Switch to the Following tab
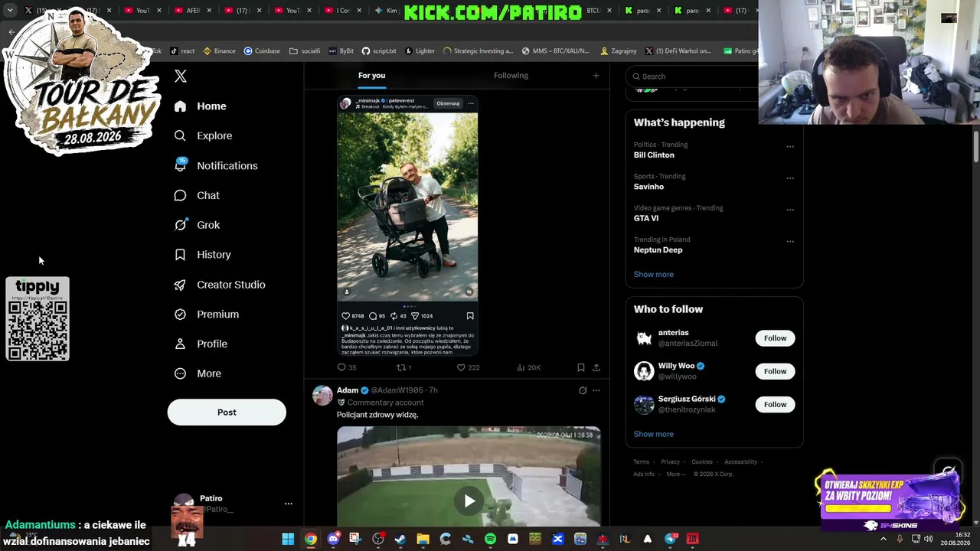Screen dimensions: 980x551 pos(511,75)
